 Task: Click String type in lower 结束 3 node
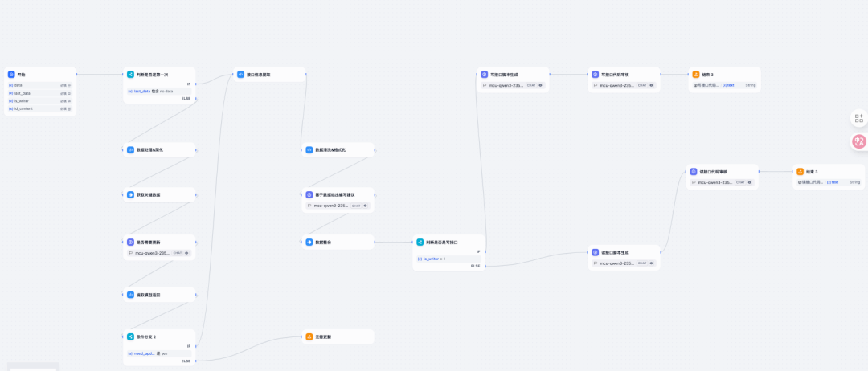point(854,182)
